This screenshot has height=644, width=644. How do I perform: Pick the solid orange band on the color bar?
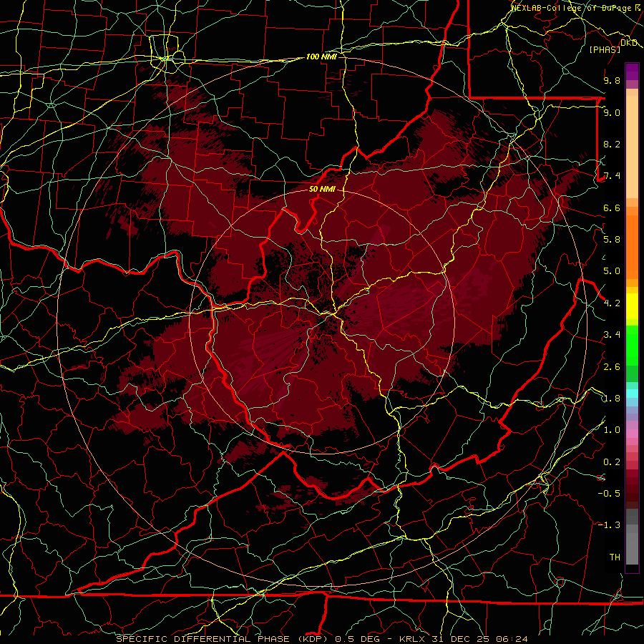pyautogui.click(x=632, y=246)
